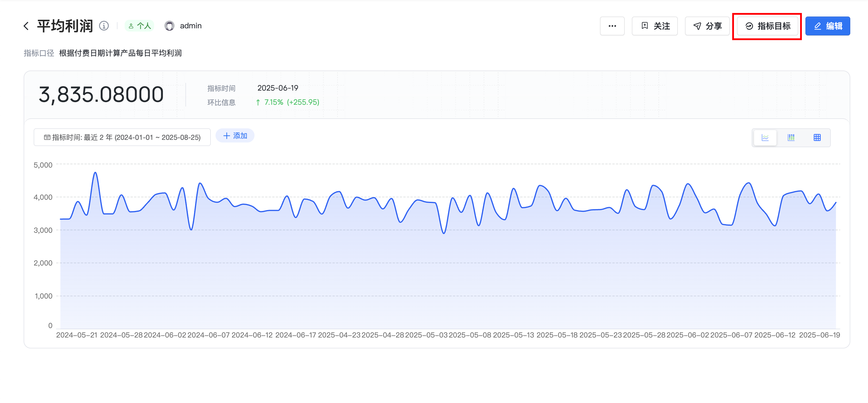The height and width of the screenshot is (403, 868).
Task: Click the 分享 share button
Action: coord(707,26)
